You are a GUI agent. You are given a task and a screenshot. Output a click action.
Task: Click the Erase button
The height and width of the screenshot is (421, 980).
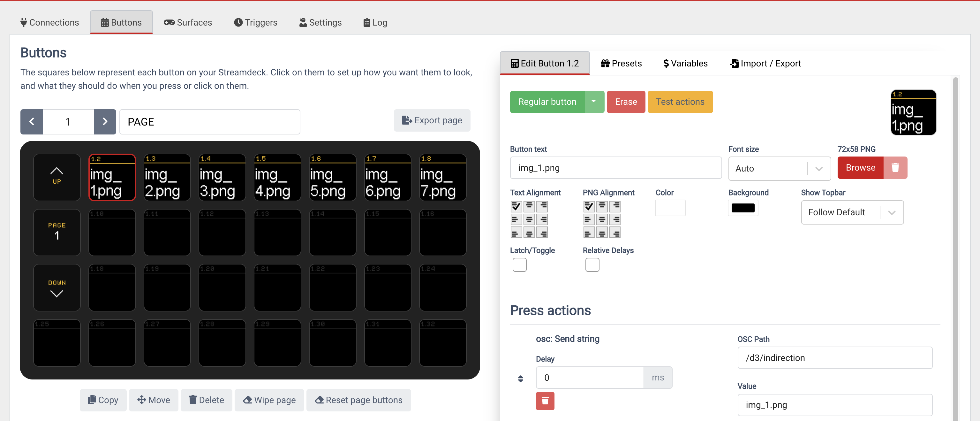(x=626, y=101)
